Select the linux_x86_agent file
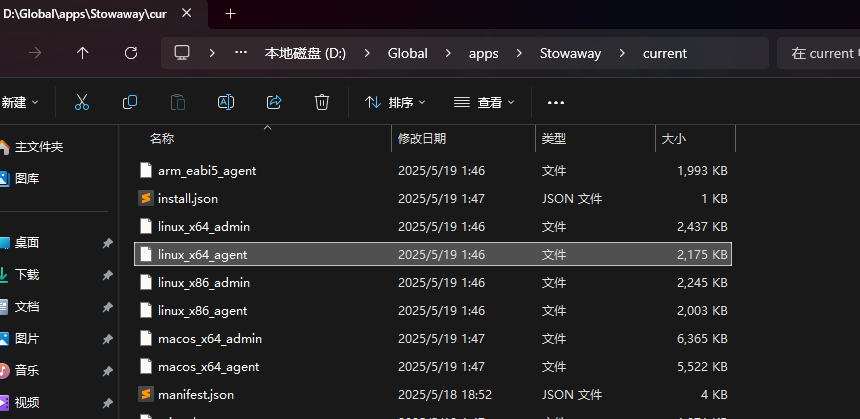The width and height of the screenshot is (860, 419). click(x=432, y=310)
